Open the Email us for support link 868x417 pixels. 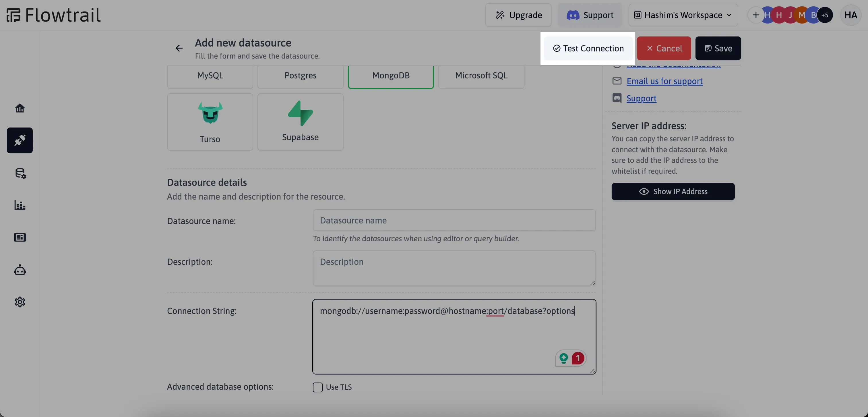coord(664,81)
